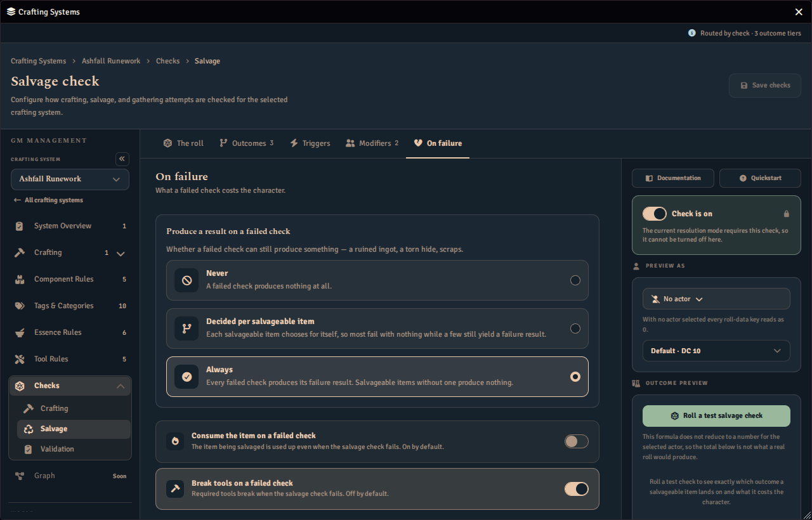Collapse the Checks section in sidebar
Image resolution: width=812 pixels, height=520 pixels.
[121, 386]
